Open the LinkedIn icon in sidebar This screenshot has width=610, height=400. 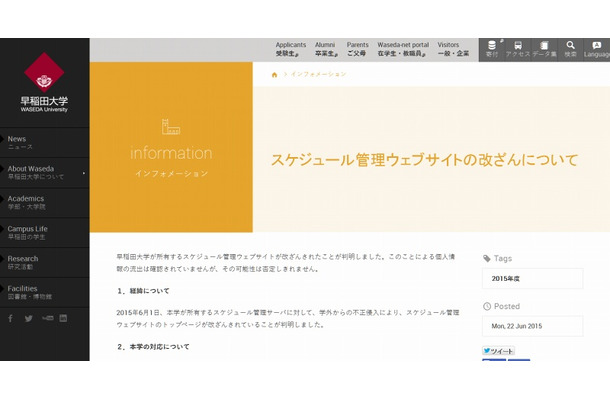point(63,319)
